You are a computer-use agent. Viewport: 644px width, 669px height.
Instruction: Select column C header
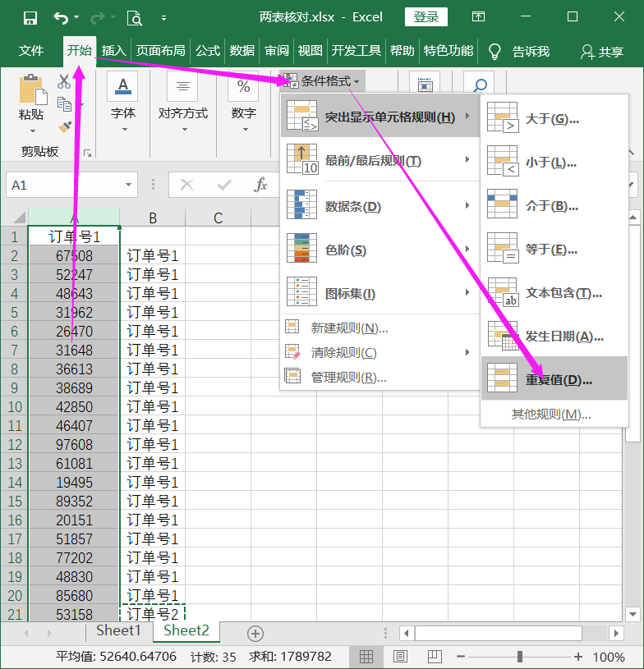tap(218, 218)
